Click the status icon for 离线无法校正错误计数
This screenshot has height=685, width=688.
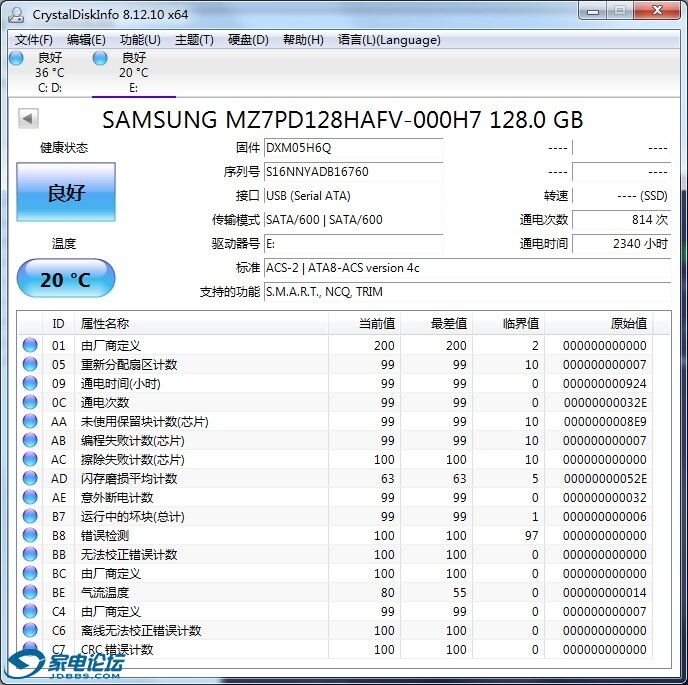point(30,630)
